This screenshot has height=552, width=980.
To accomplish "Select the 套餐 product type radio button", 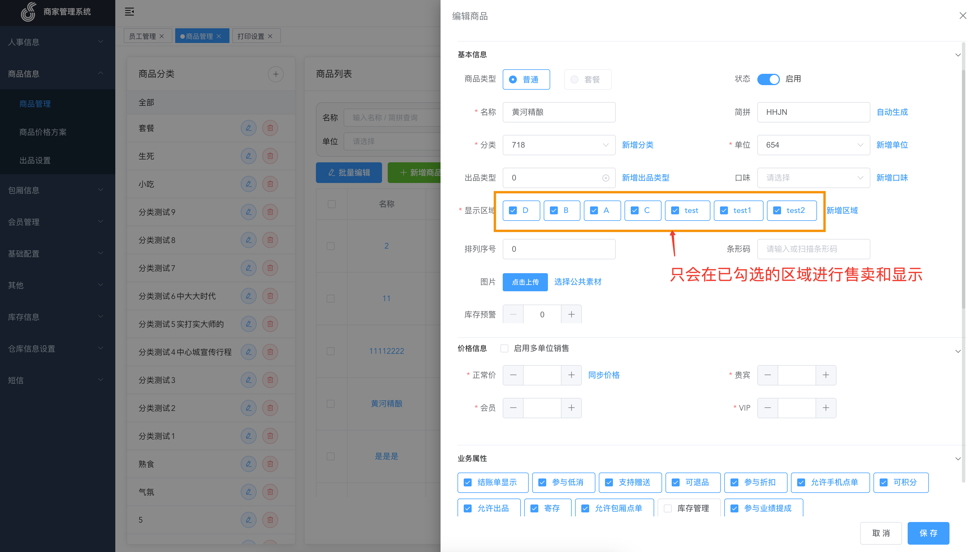I will pyautogui.click(x=574, y=79).
